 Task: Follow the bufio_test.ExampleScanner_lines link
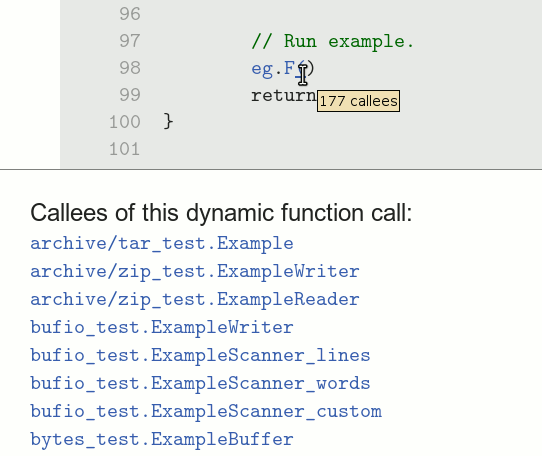click(x=200, y=356)
